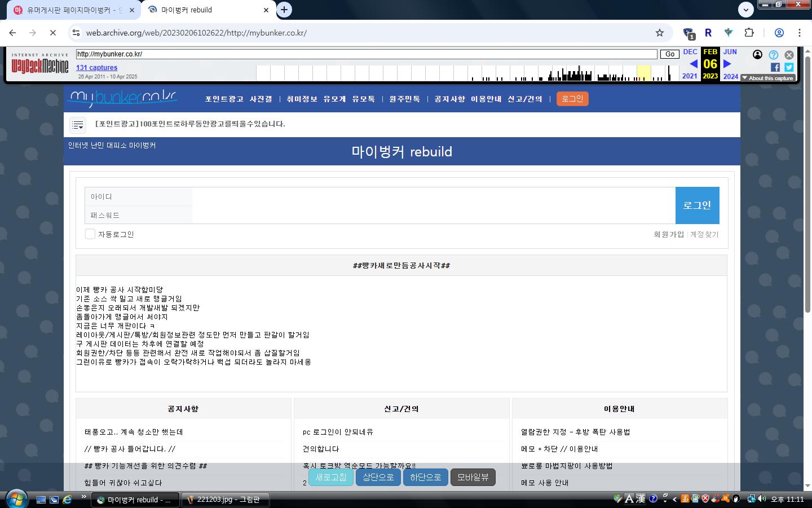
Task: Open the site hamburger list menu
Action: (x=78, y=125)
